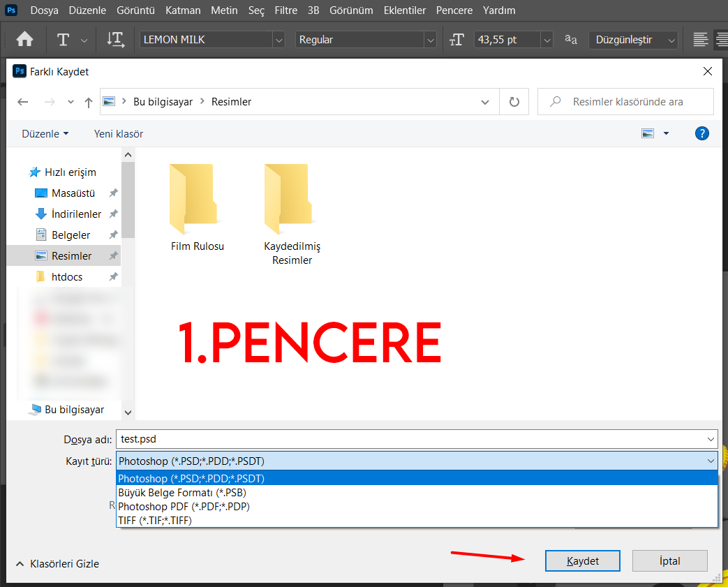
Task: Choose TIFF format option
Action: point(417,520)
